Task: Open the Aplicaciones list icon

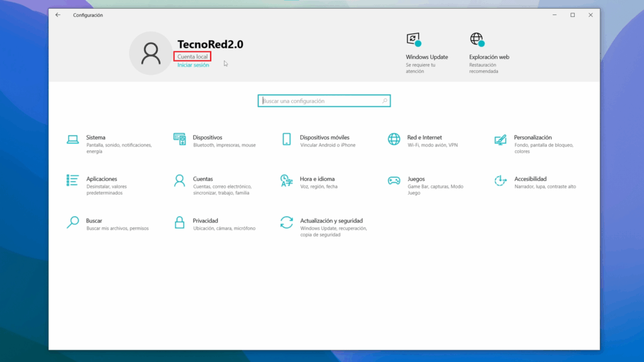Action: (x=73, y=181)
